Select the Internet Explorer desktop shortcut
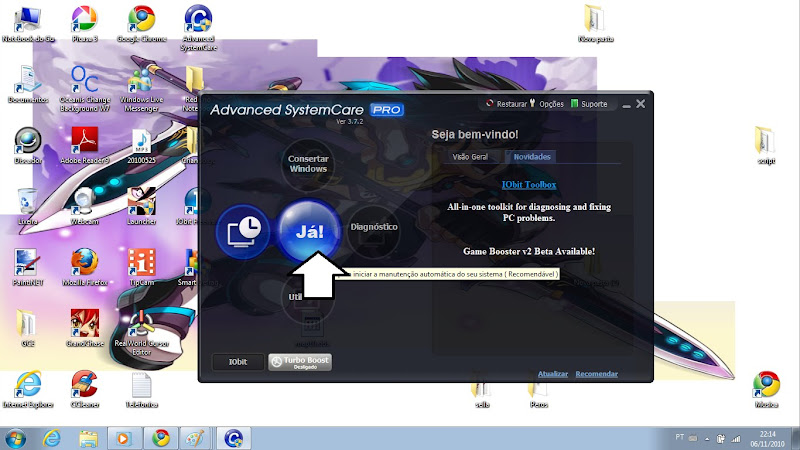This screenshot has width=800, height=450. coord(28,389)
